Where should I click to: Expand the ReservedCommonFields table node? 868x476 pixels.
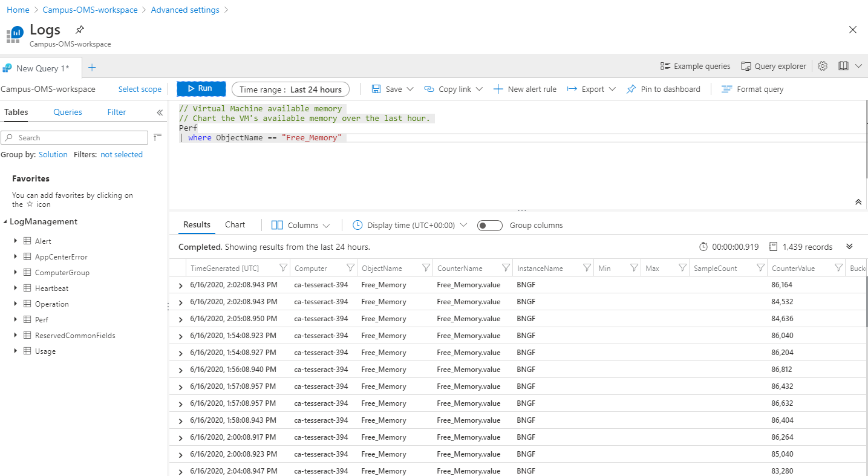[15, 335]
